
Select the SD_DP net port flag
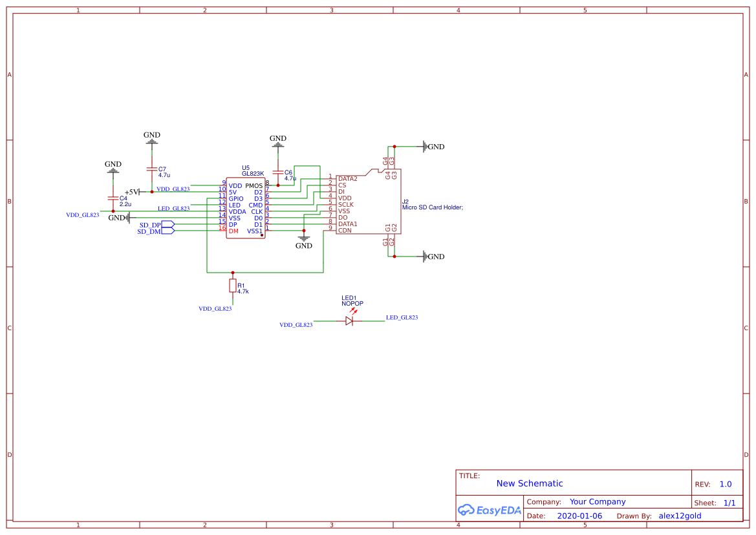[165, 225]
